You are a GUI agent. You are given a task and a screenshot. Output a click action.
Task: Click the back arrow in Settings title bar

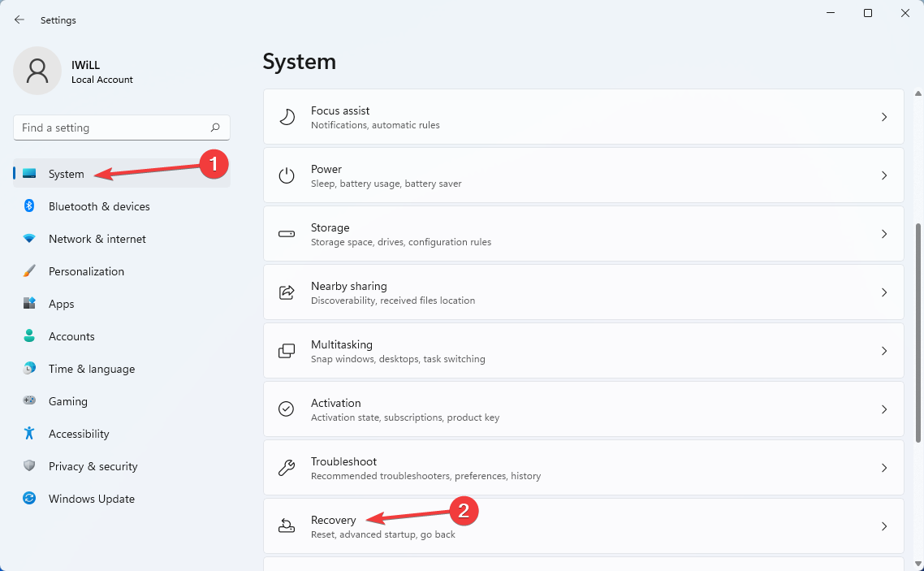point(19,19)
